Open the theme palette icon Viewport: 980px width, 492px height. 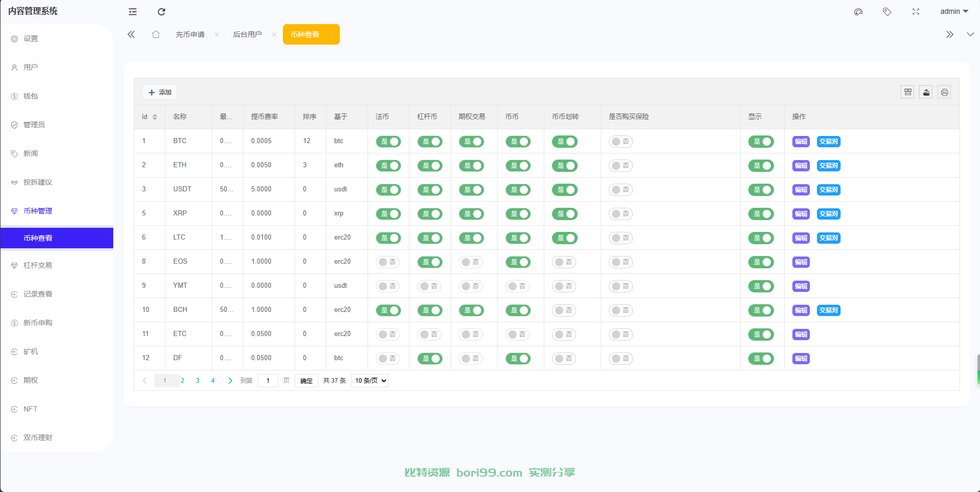(859, 12)
